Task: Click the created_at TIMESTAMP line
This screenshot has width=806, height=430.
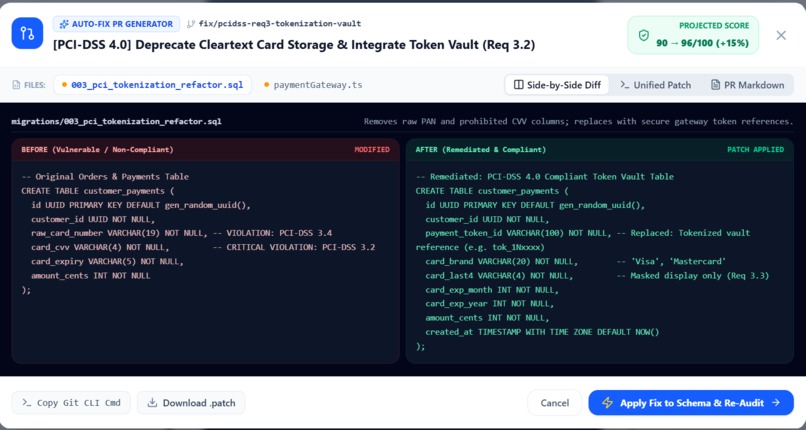Action: [542, 332]
